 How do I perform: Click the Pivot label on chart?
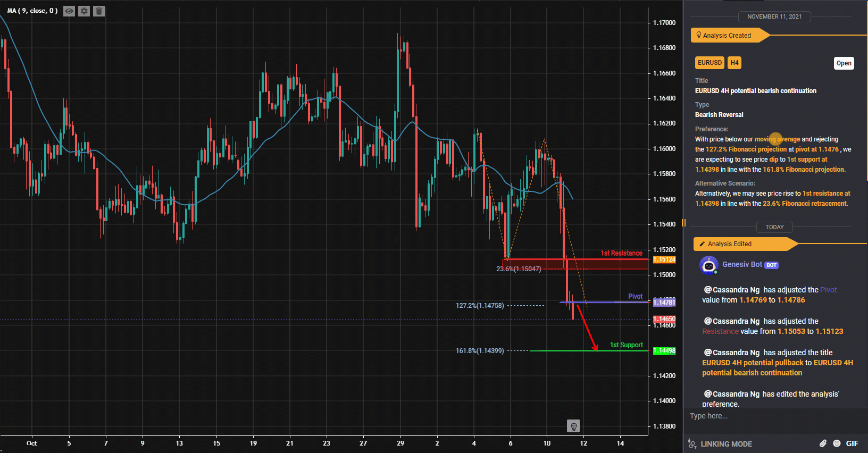click(635, 296)
